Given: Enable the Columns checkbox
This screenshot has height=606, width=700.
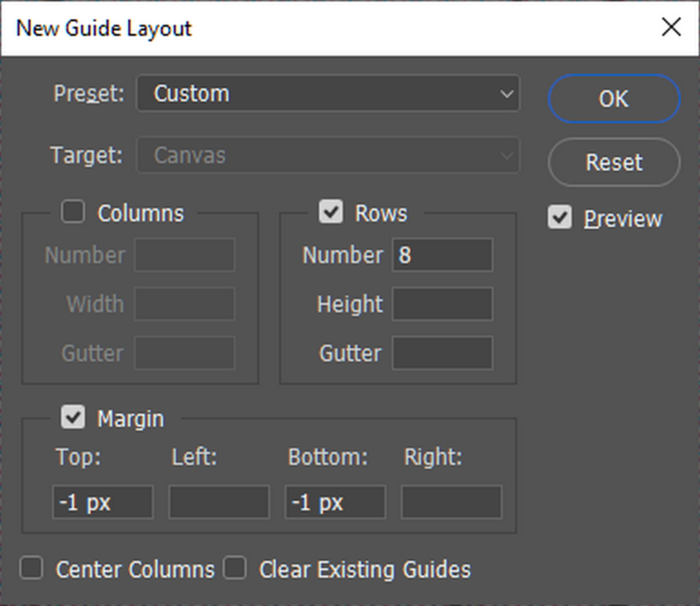Looking at the screenshot, I should pos(73,212).
